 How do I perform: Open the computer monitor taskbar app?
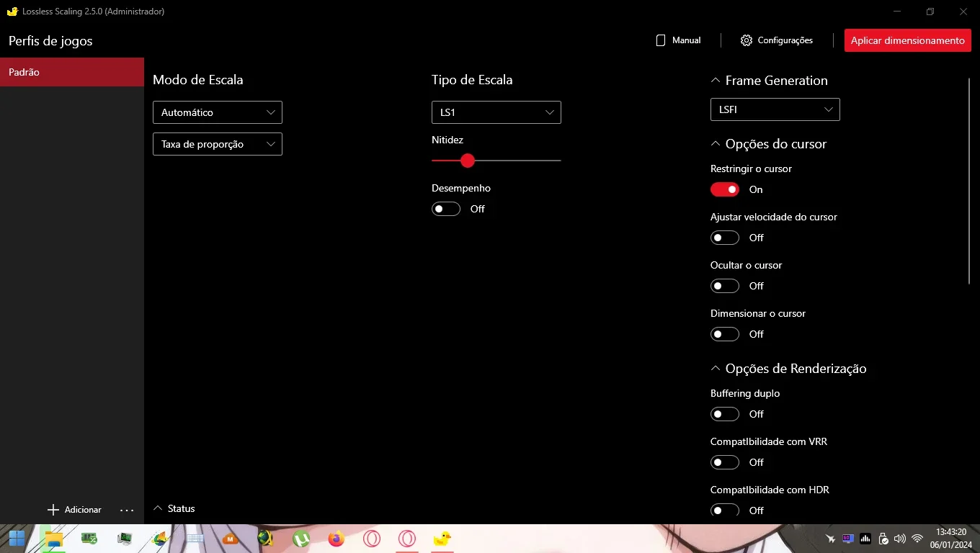coord(125,539)
